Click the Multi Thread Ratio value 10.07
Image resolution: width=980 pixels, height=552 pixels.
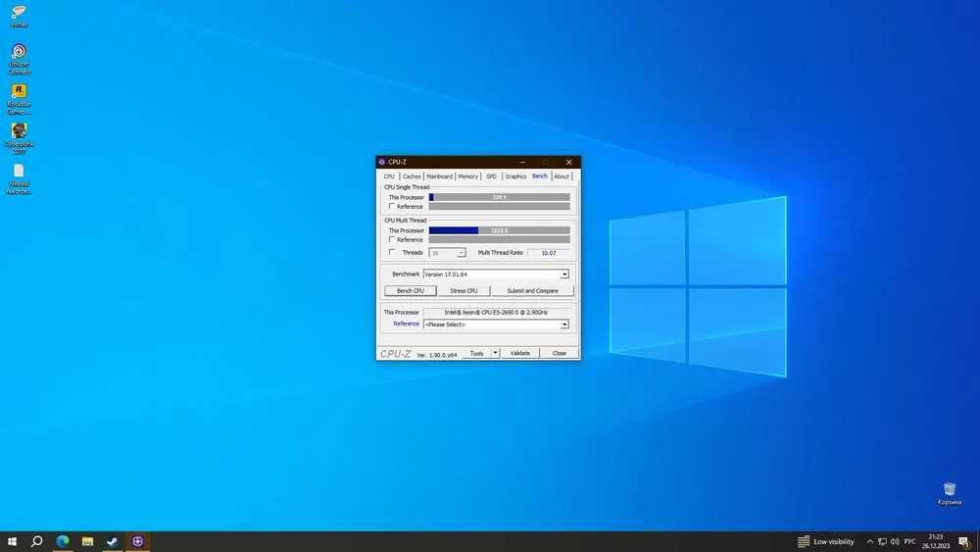(549, 253)
